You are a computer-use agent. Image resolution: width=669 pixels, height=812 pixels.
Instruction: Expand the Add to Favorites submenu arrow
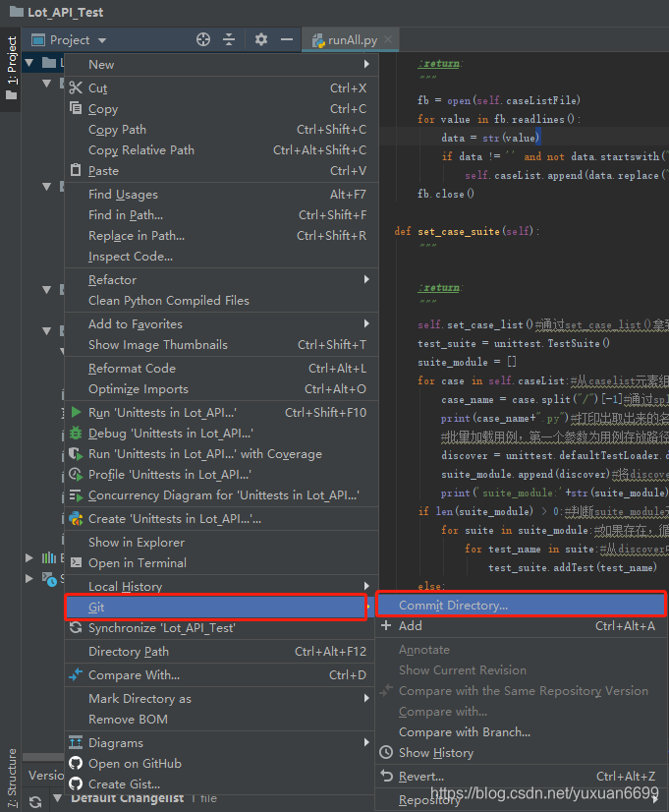point(366,323)
